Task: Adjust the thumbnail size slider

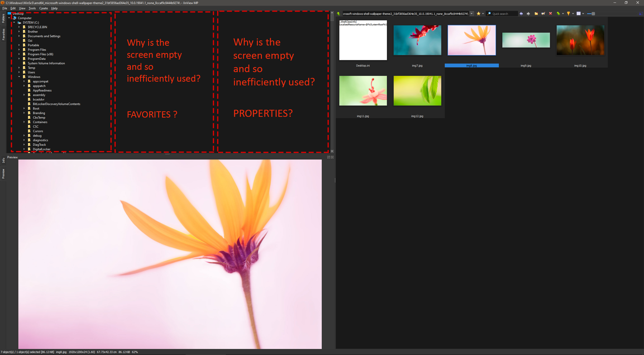Action: pyautogui.click(x=593, y=14)
